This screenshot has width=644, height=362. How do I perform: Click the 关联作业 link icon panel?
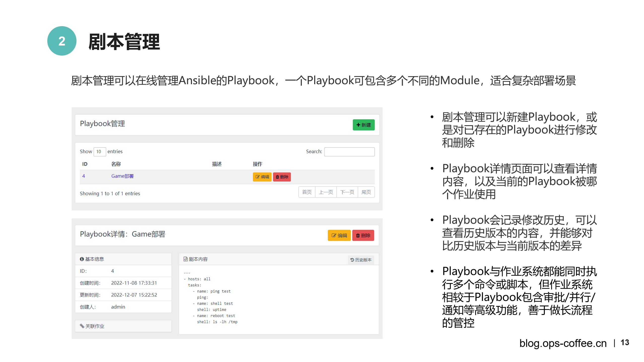92,326
